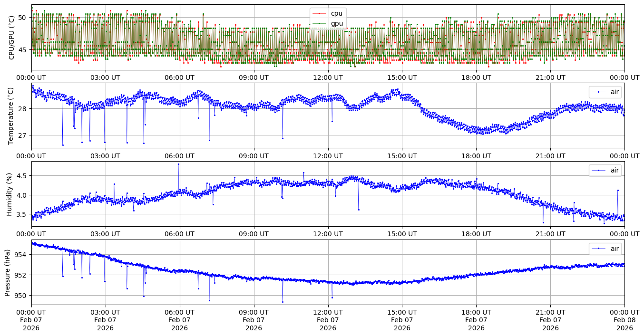Click the Humidity (%) y-axis label
The height and width of the screenshot is (336, 644).
(10, 194)
